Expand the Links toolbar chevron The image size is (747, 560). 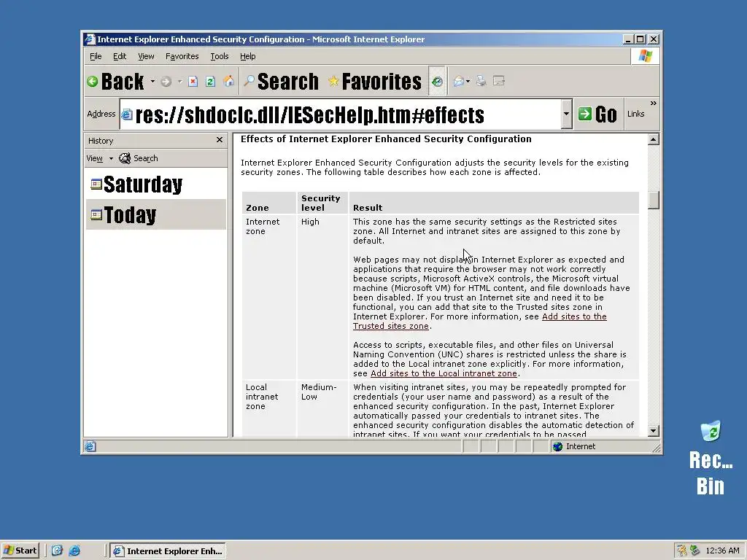click(x=653, y=104)
